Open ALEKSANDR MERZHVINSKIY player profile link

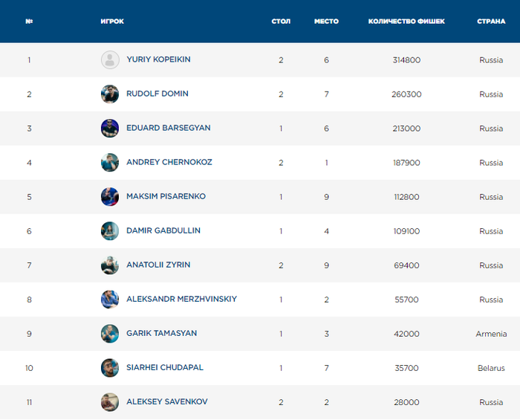click(x=181, y=299)
